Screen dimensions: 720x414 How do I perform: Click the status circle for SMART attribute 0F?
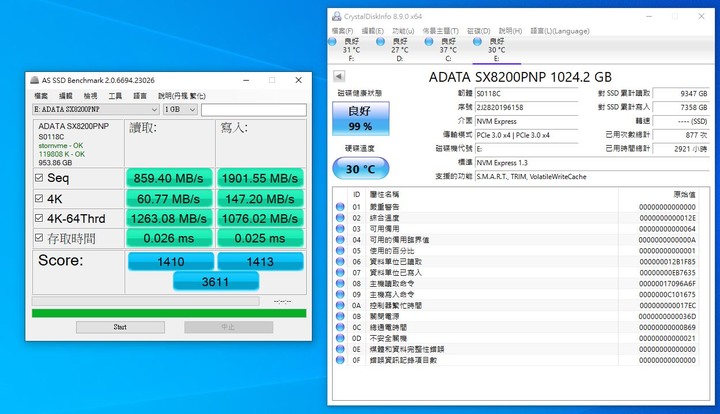(340, 360)
